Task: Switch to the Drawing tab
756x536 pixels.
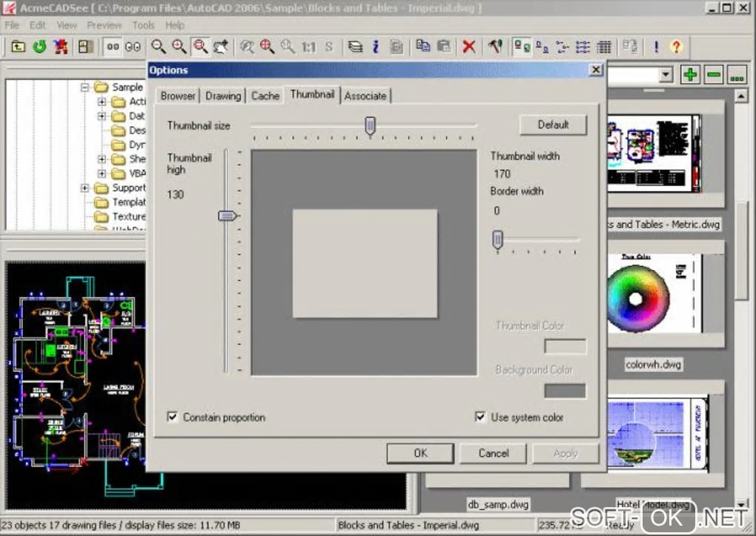Action: [223, 96]
